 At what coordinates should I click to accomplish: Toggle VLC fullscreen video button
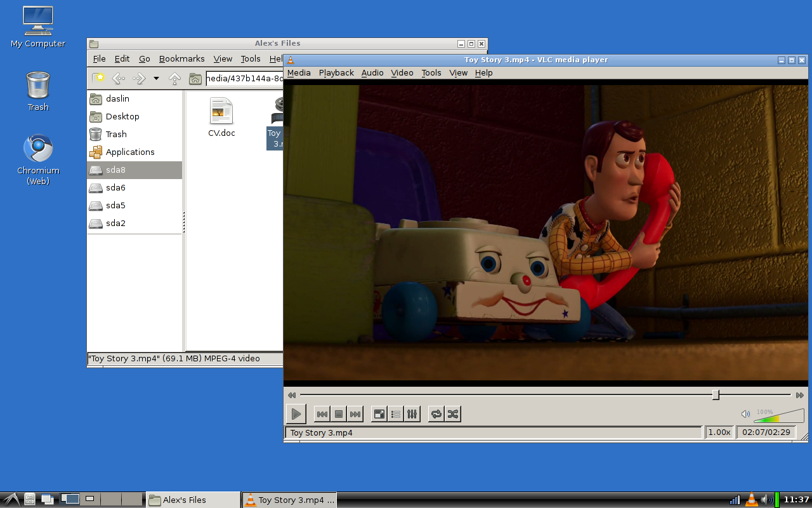(379, 414)
